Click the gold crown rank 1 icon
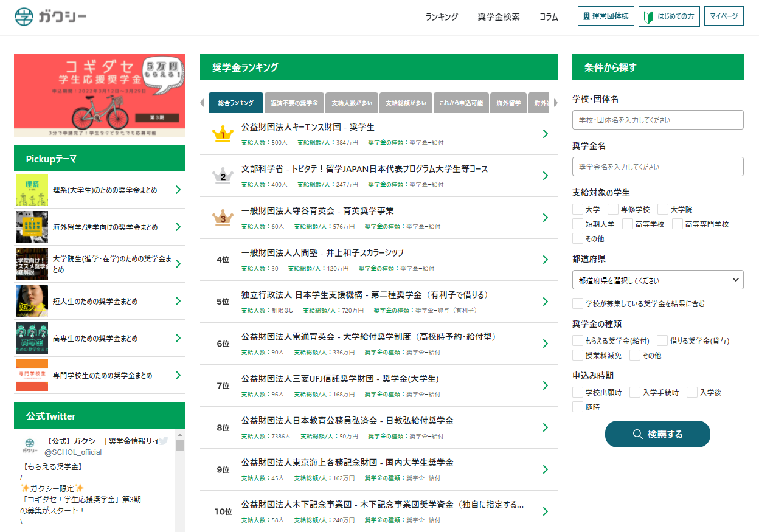The width and height of the screenshot is (759, 532). pyautogui.click(x=223, y=134)
